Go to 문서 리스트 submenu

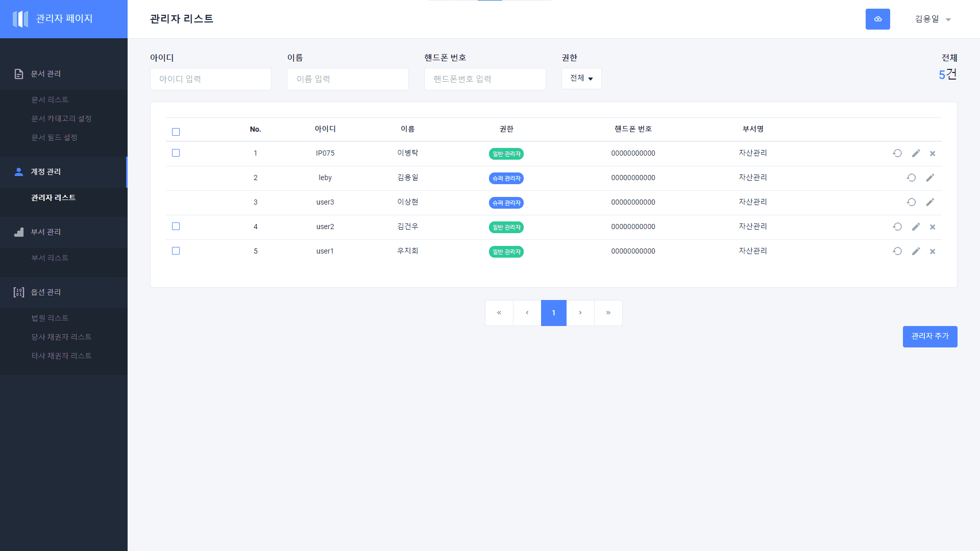tap(50, 99)
